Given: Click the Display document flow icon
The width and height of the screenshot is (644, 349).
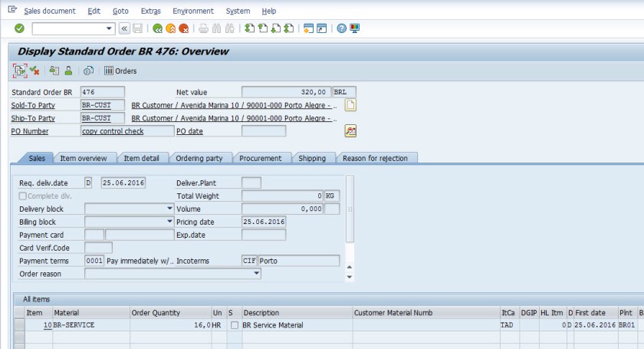Looking at the screenshot, I should [19, 71].
